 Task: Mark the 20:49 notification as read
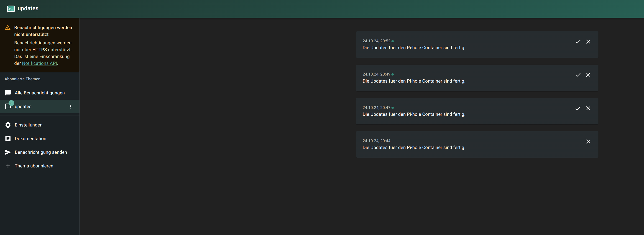pyautogui.click(x=578, y=75)
